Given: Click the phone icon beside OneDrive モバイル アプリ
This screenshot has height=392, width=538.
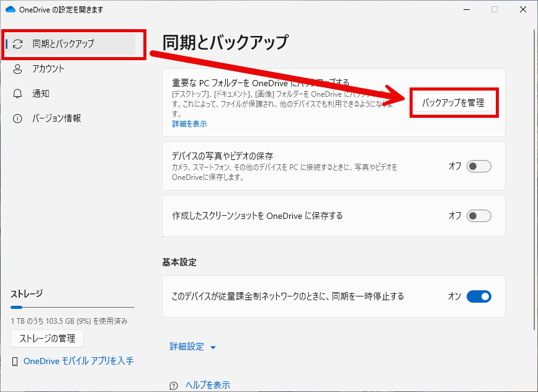Looking at the screenshot, I should [x=15, y=362].
